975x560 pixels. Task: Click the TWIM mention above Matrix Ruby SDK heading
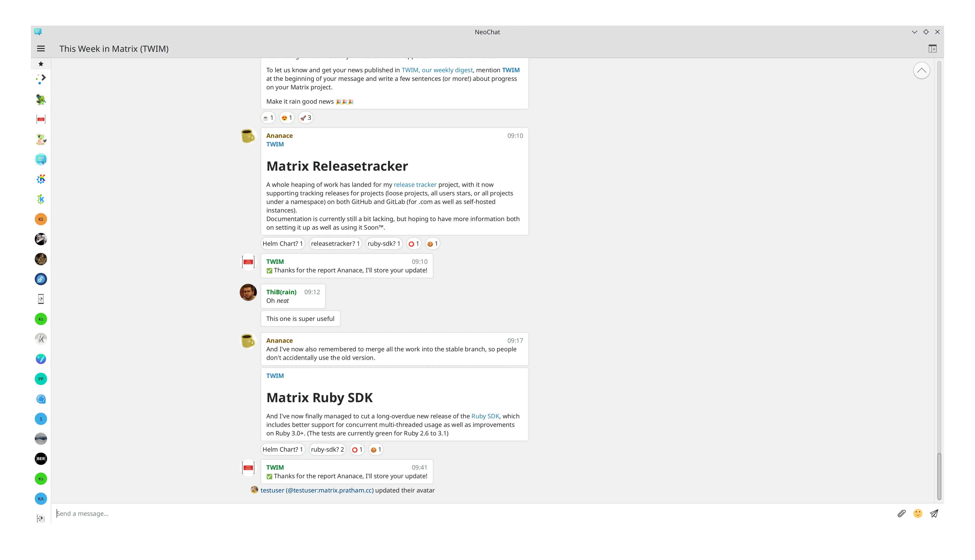tap(275, 376)
